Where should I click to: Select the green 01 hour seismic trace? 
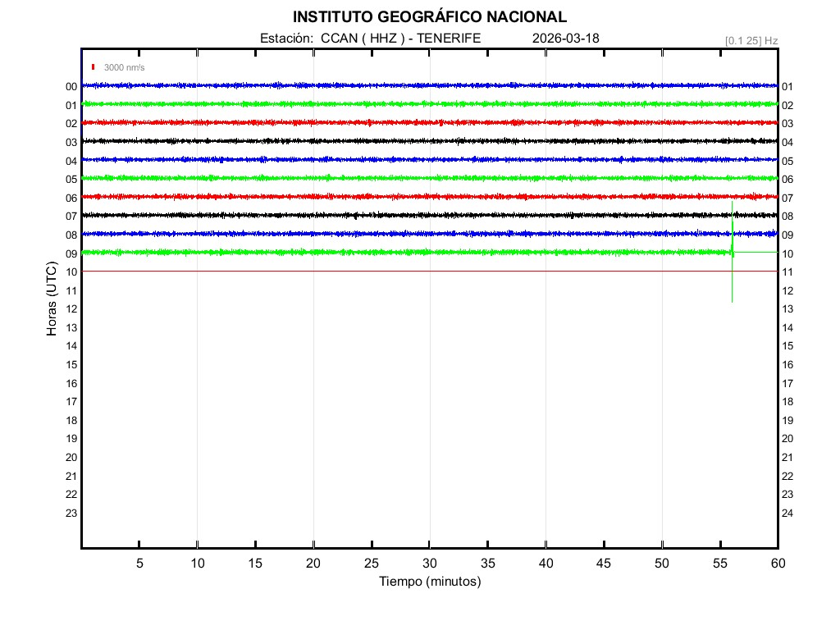click(x=410, y=103)
